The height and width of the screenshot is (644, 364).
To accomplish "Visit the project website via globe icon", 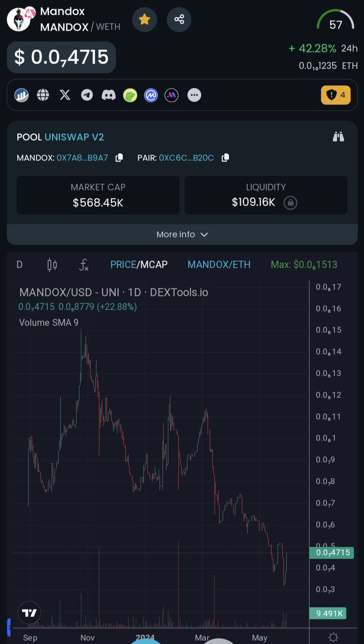I will pyautogui.click(x=43, y=95).
